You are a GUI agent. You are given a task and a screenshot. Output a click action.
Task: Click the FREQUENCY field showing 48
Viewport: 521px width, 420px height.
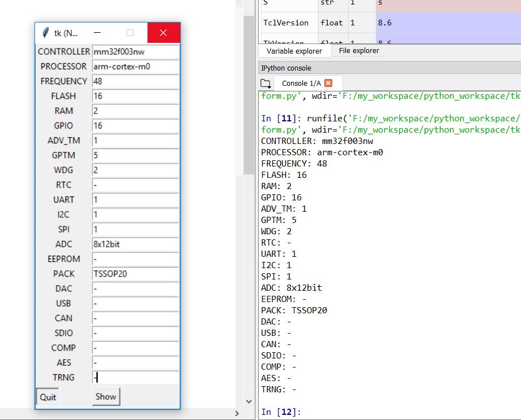click(x=134, y=81)
